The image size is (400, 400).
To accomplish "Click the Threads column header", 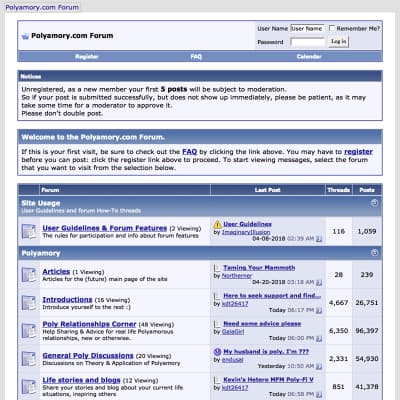I will point(339,190).
